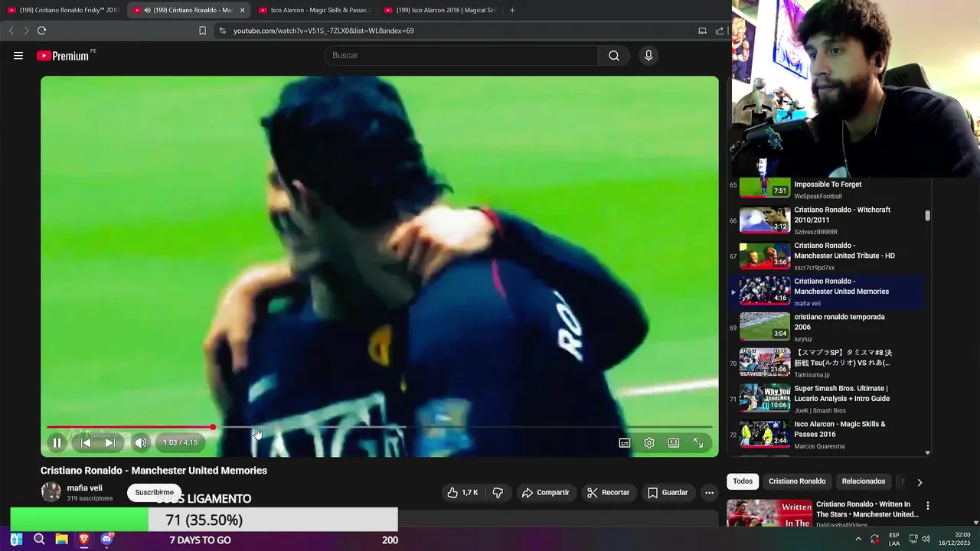The height and width of the screenshot is (551, 980).
Task: Start voice search with microphone icon
Action: 648,56
